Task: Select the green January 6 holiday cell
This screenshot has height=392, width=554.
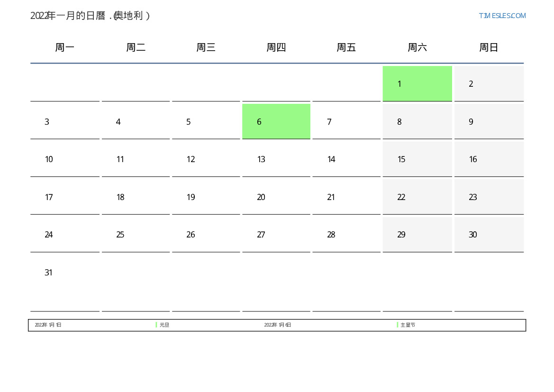Action: [276, 121]
